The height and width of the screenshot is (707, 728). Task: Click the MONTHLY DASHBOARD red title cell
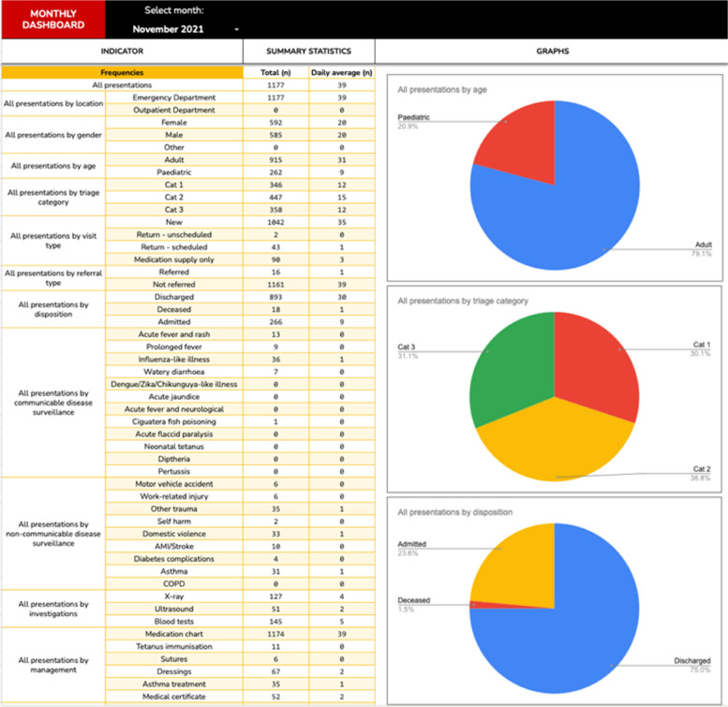point(53,20)
